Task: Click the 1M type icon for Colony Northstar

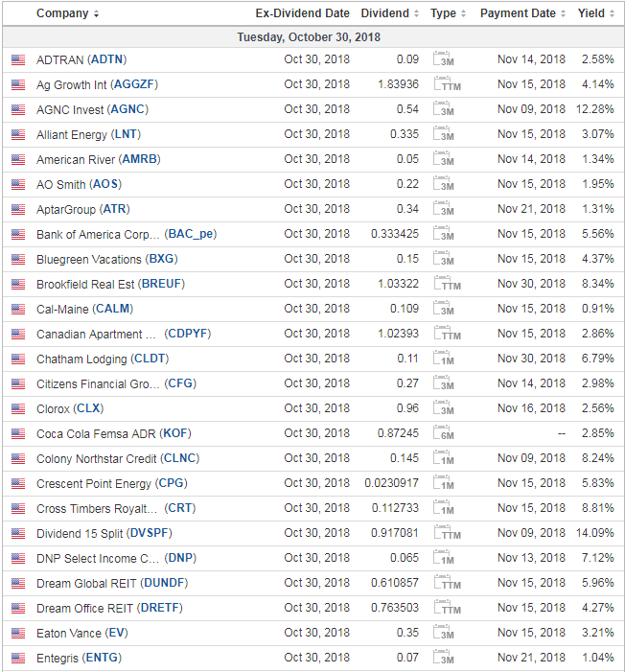Action: (443, 457)
